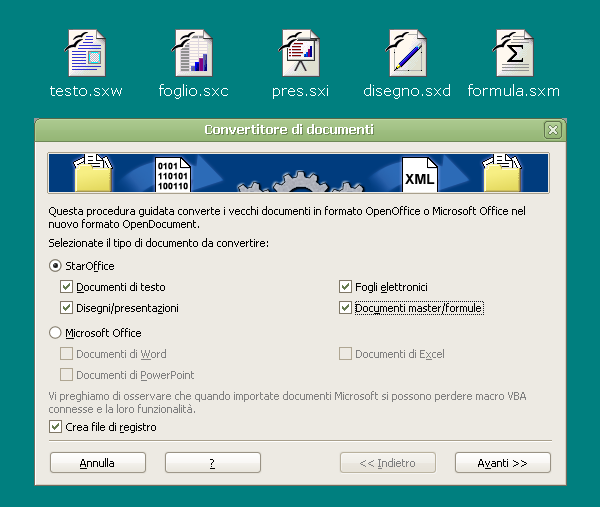Click the XML document icon in banner
The width and height of the screenshot is (600, 507).
(x=419, y=174)
